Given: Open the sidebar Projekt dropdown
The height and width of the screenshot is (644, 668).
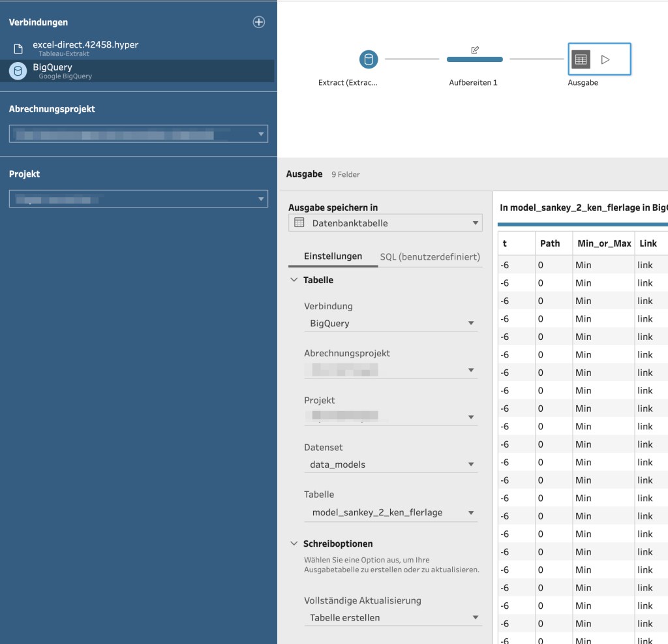Looking at the screenshot, I should click(138, 198).
